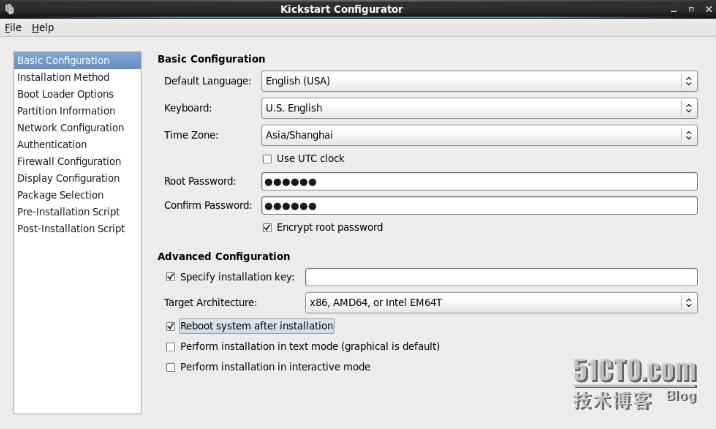Select Network Configuration section
Screen dimensions: 716x429
[x=77, y=127]
